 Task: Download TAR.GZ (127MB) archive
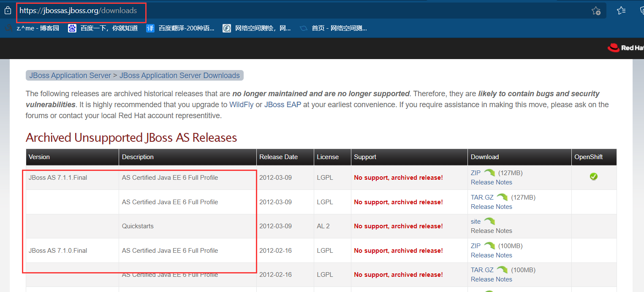pyautogui.click(x=482, y=197)
